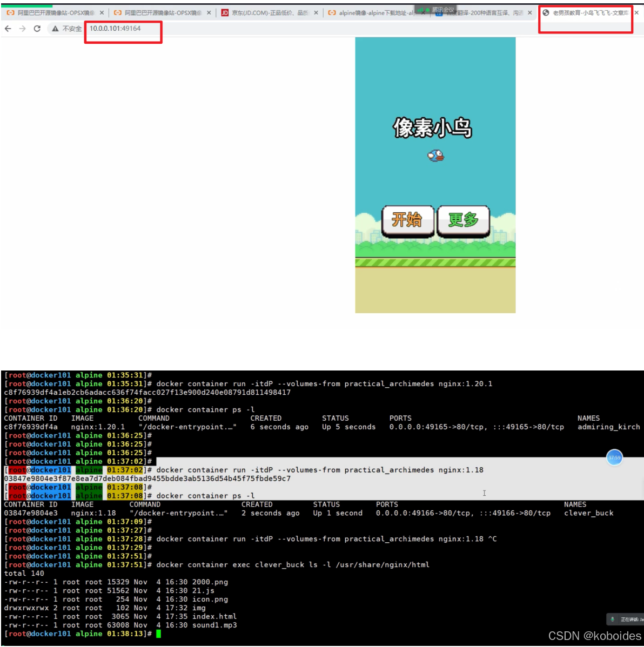Click the file name 2000.png

210,582
